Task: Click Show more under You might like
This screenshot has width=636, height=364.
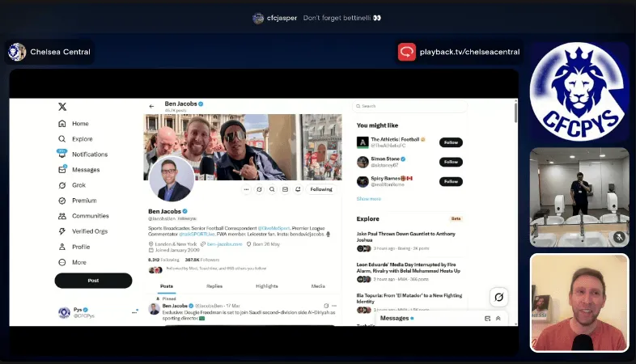Action: pyautogui.click(x=369, y=199)
